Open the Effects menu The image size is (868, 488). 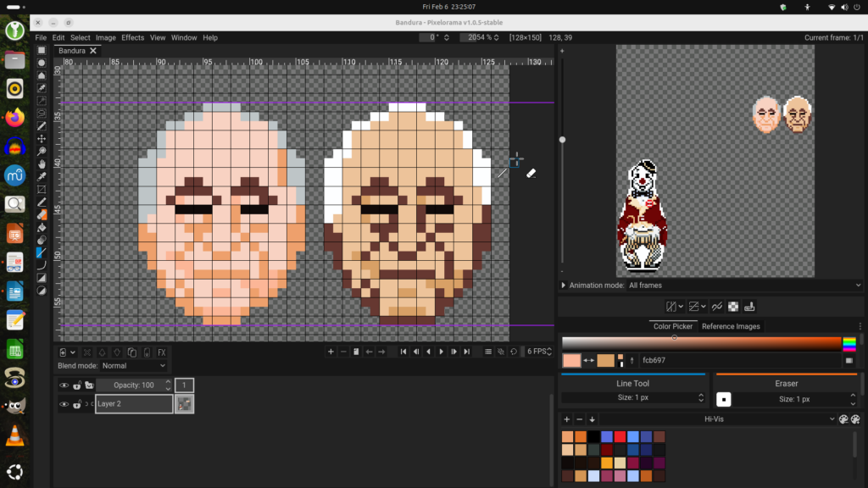click(132, 37)
